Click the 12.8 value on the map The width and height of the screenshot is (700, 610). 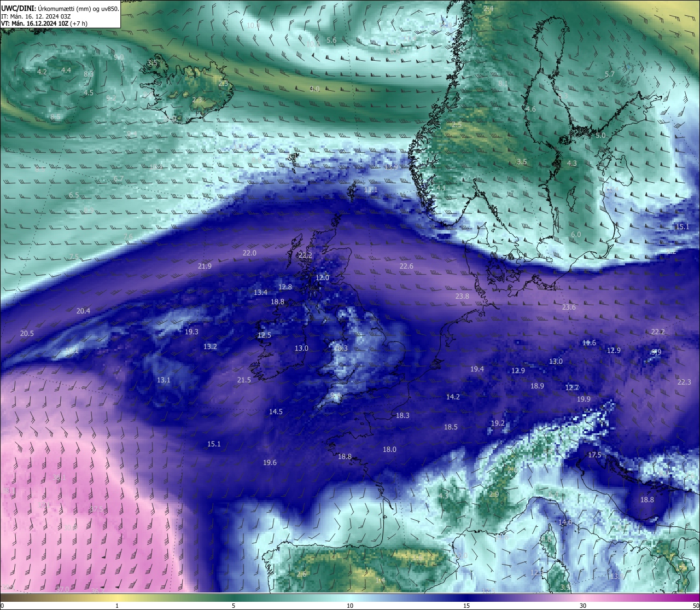pos(285,287)
